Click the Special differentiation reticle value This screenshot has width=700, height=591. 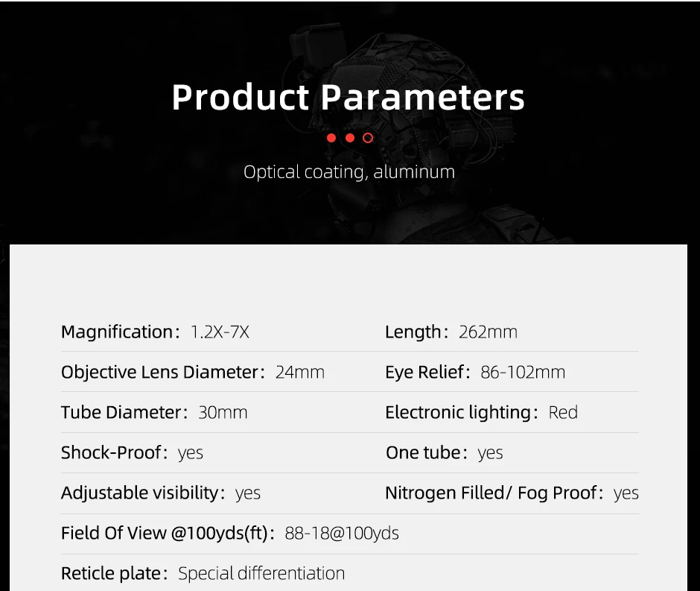(261, 574)
